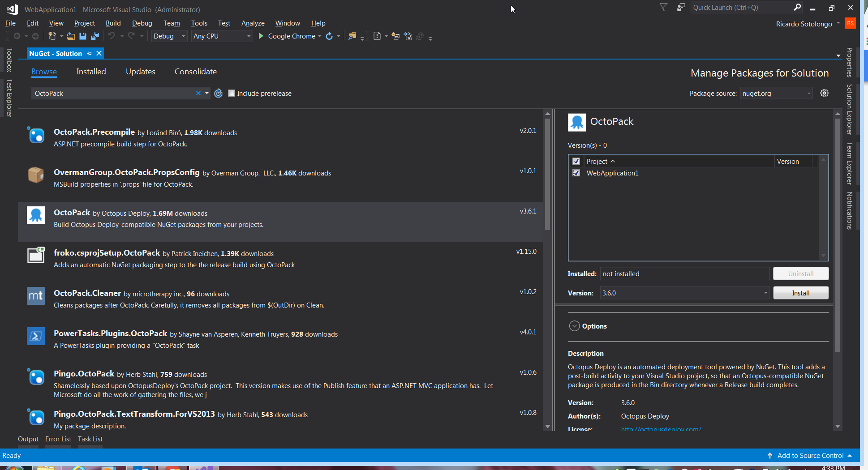Open the search history dropdown arrow

pos(207,93)
